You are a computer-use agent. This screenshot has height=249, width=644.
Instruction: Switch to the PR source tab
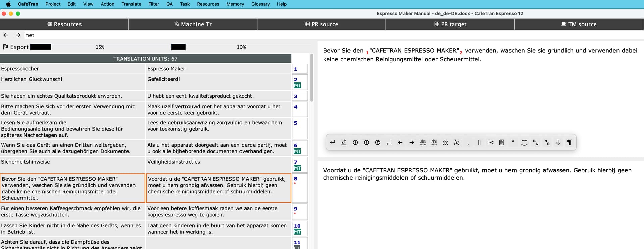321,24
